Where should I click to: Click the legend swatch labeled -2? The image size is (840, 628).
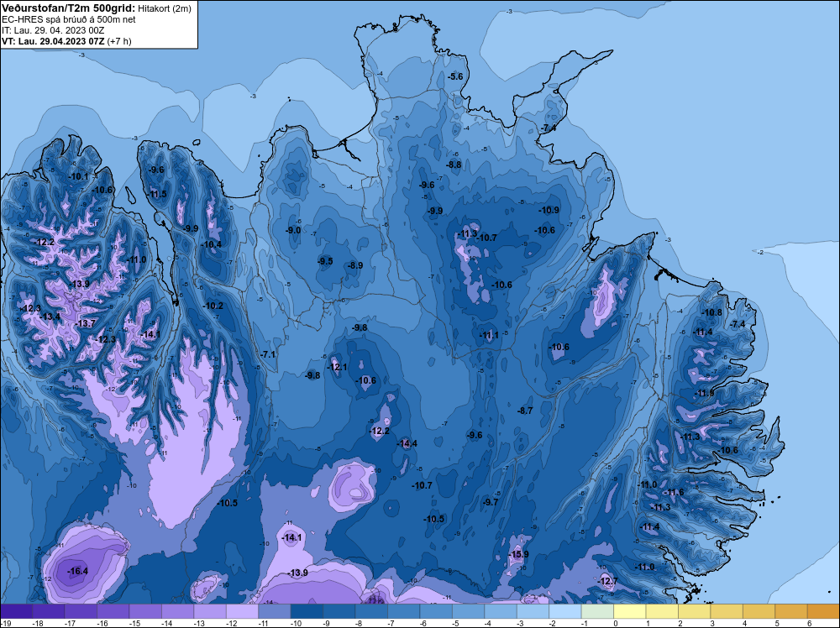[x=565, y=611]
